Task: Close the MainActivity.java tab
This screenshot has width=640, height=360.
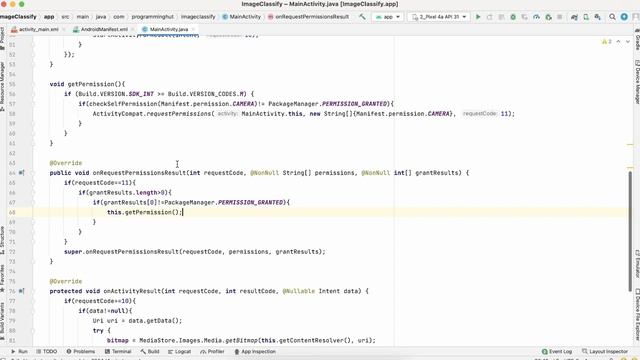Action: pos(193,29)
